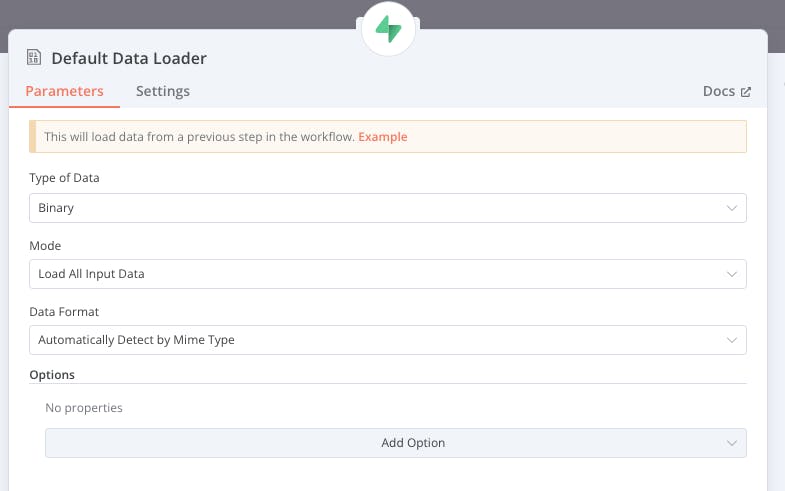Click the chevron on Load All Input Data
785x491 pixels.
pos(731,274)
